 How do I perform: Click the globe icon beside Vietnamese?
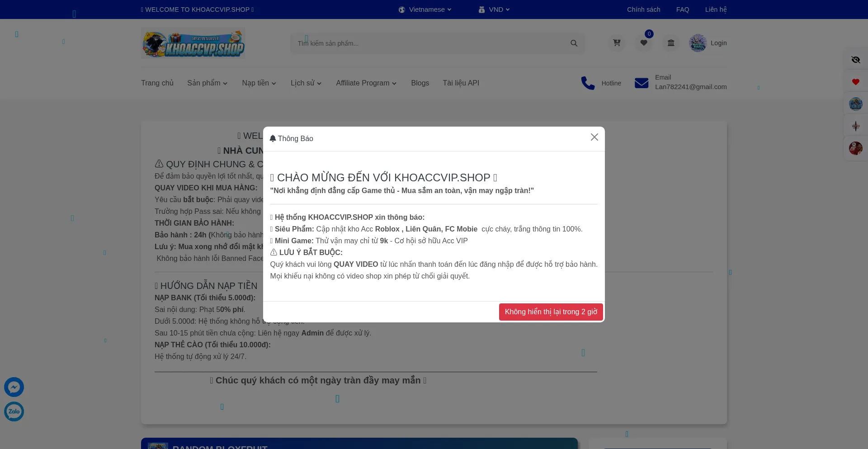[x=401, y=9]
